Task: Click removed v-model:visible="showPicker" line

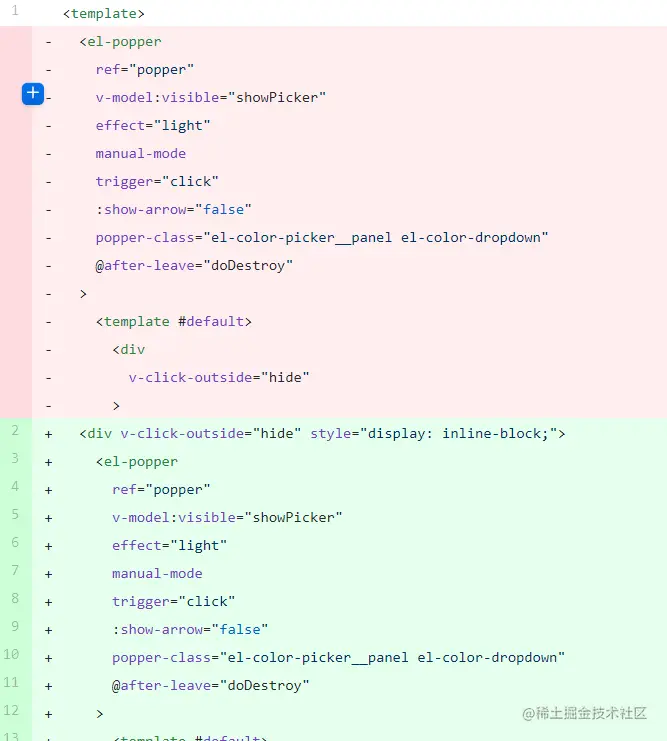Action: pos(211,98)
